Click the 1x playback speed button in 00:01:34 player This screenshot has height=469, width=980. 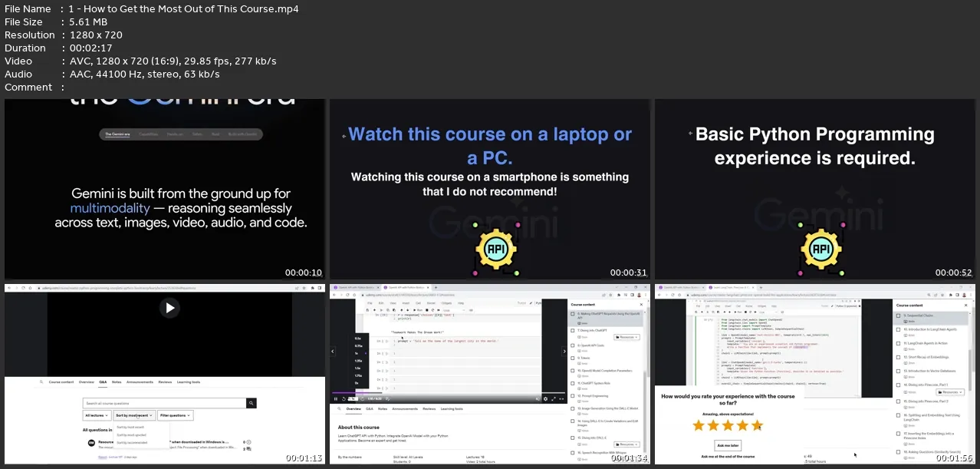[x=353, y=399]
